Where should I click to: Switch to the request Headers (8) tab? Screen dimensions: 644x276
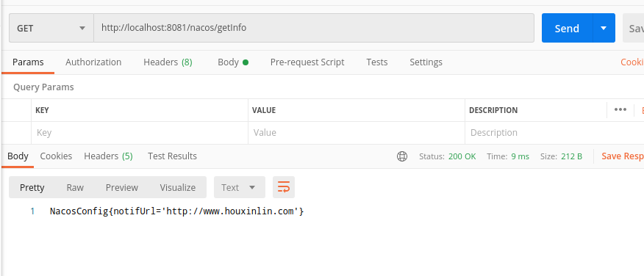click(x=168, y=62)
